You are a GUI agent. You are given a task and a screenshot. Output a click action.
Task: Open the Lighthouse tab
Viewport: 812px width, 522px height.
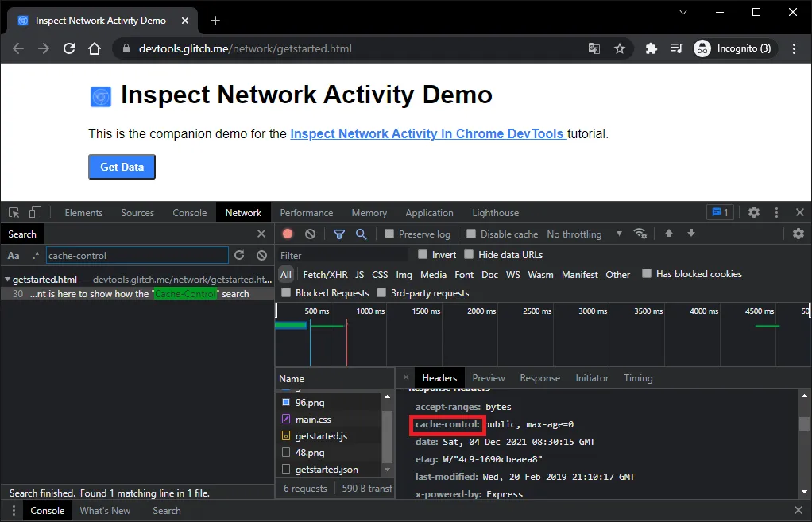coord(496,213)
